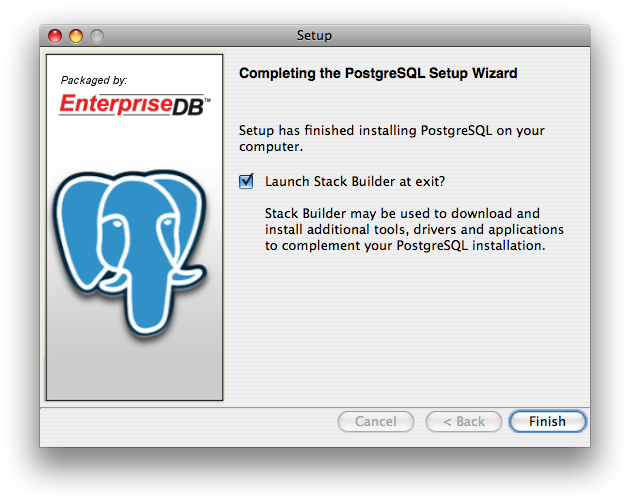Click the gray banner area below the elephant
The width and height of the screenshot is (630, 502).
point(133,375)
